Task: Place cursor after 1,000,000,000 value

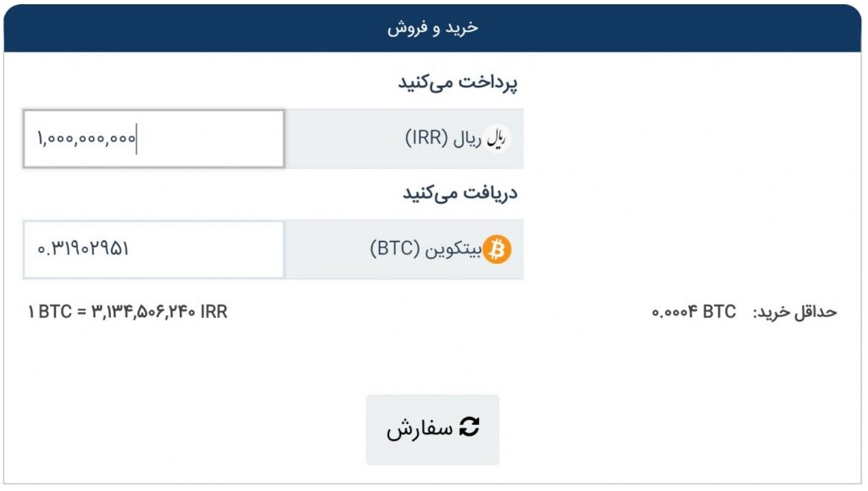Action: point(136,138)
